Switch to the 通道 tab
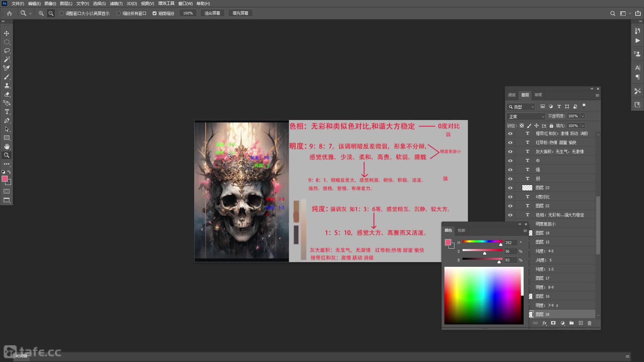Image resolution: width=644 pixels, height=362 pixels. (x=512, y=95)
